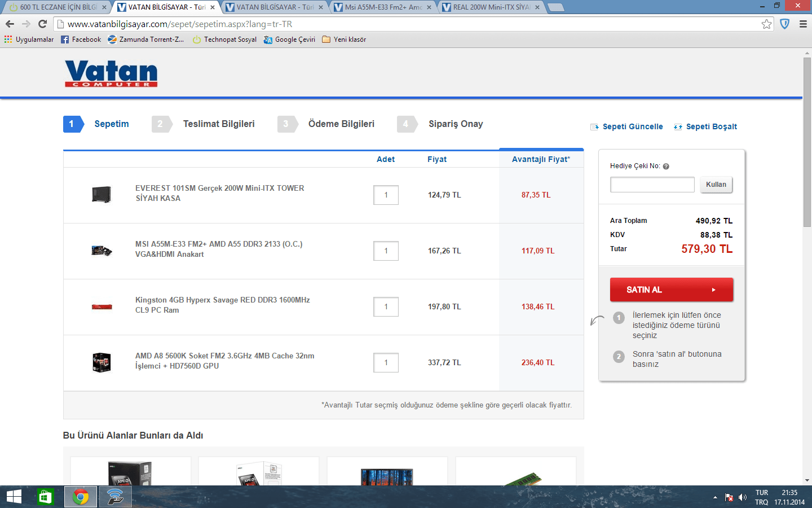Open EVEREST 101SM Mini-ITX Tower product link
Screen dimensions: 812x508
pos(220,193)
